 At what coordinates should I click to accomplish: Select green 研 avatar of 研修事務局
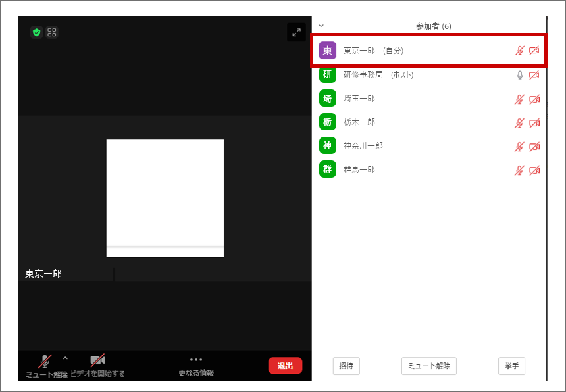pyautogui.click(x=327, y=74)
